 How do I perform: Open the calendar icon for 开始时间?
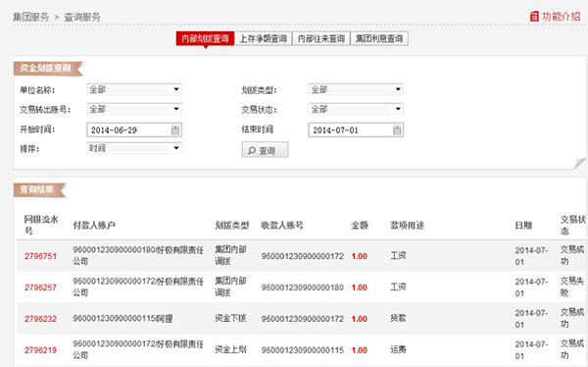(x=175, y=131)
